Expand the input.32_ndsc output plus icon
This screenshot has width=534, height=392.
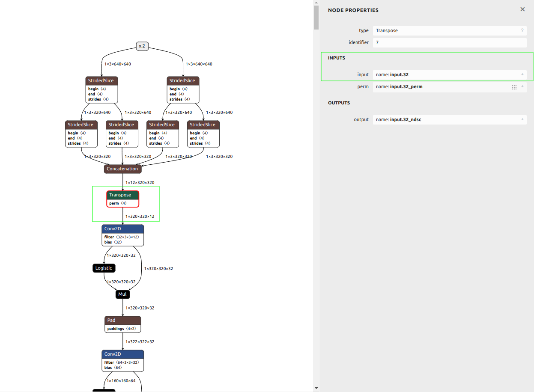(522, 119)
